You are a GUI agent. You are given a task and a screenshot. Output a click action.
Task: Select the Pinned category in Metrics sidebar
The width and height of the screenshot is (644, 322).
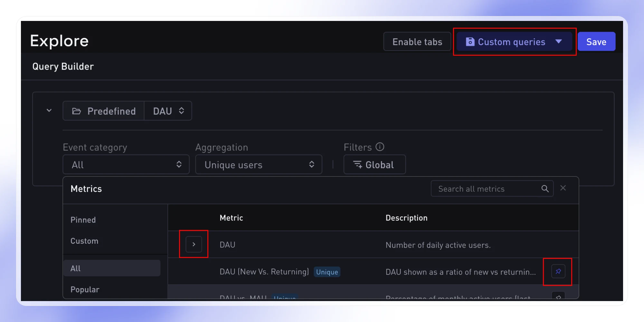[83, 220]
